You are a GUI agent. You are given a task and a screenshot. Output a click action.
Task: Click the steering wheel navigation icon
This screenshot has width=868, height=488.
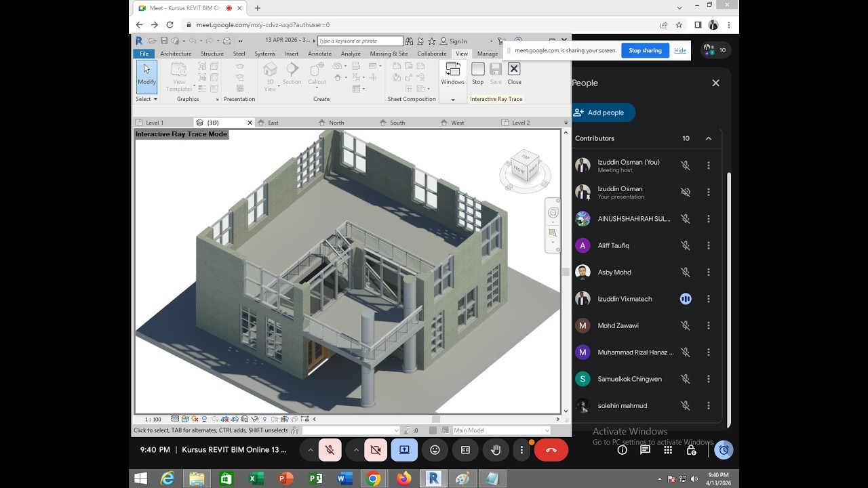553,213
